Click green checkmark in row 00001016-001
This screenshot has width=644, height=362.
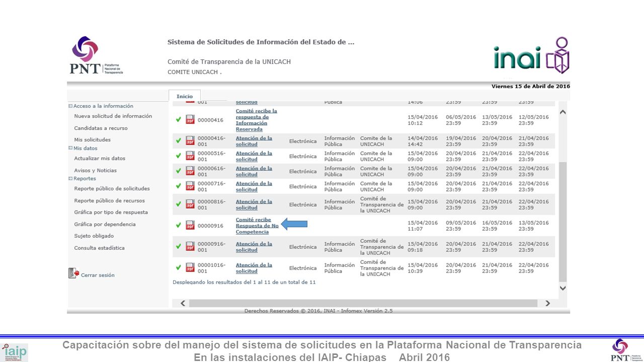(x=178, y=267)
